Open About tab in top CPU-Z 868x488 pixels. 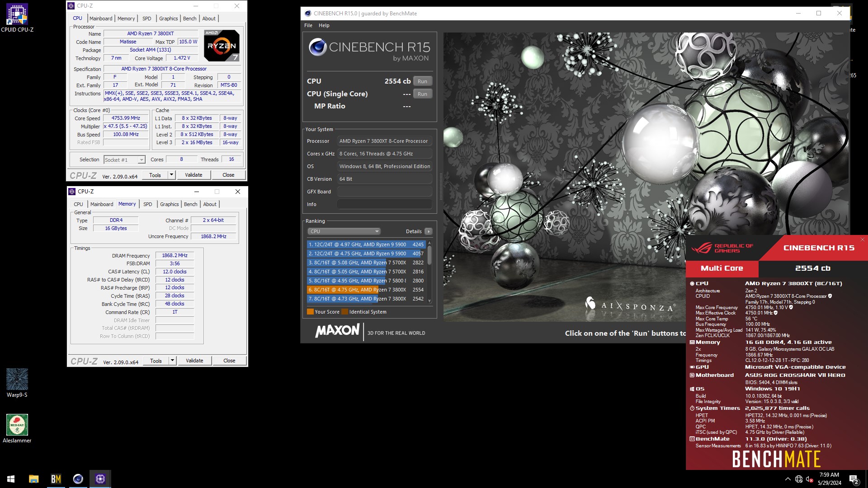point(209,19)
